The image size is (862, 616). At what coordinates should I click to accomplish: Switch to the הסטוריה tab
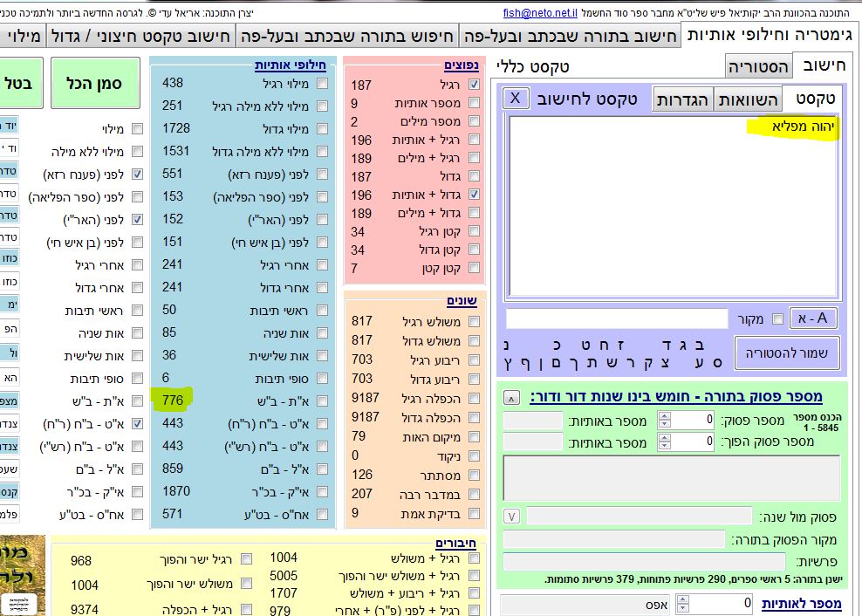point(758,66)
